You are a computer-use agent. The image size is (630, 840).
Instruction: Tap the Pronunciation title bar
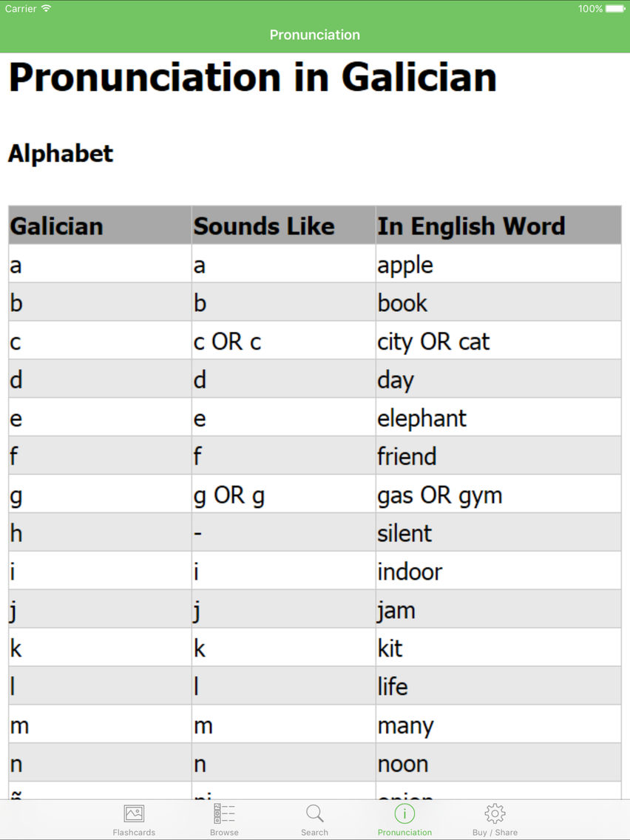point(315,35)
